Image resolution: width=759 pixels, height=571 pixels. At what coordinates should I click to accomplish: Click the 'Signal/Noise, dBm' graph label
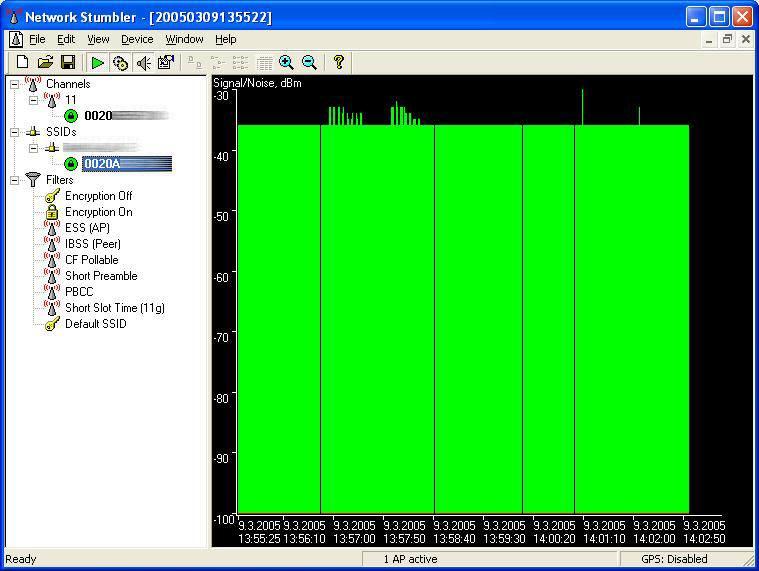coord(258,83)
